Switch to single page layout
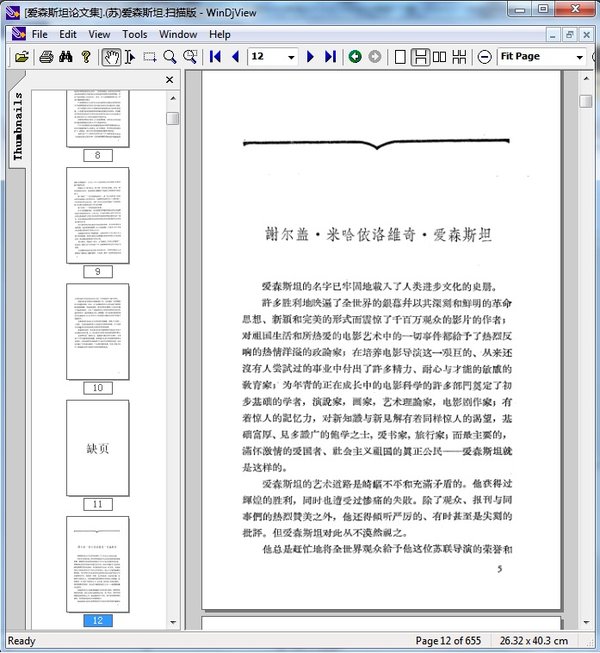The width and height of the screenshot is (600, 653). tap(400, 57)
